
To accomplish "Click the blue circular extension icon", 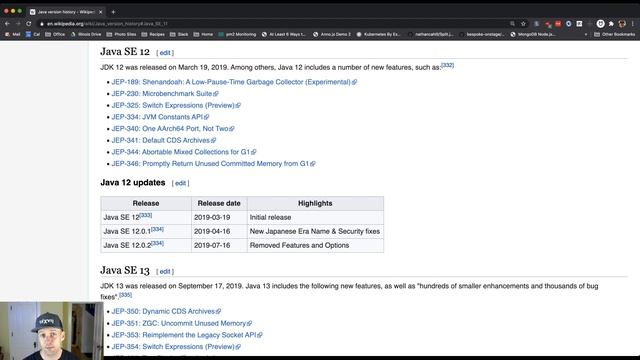I will (569, 24).
